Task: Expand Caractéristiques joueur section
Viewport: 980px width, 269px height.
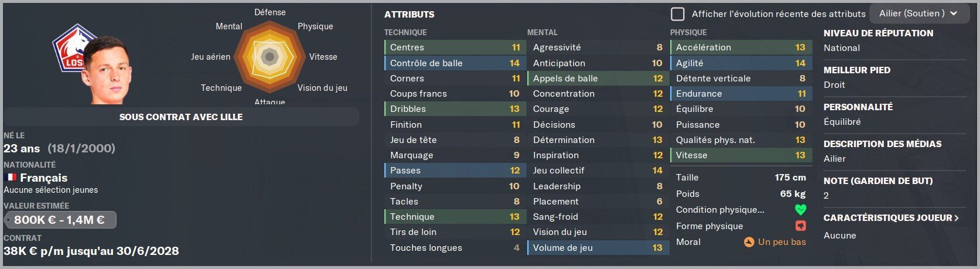Action: 891,217
